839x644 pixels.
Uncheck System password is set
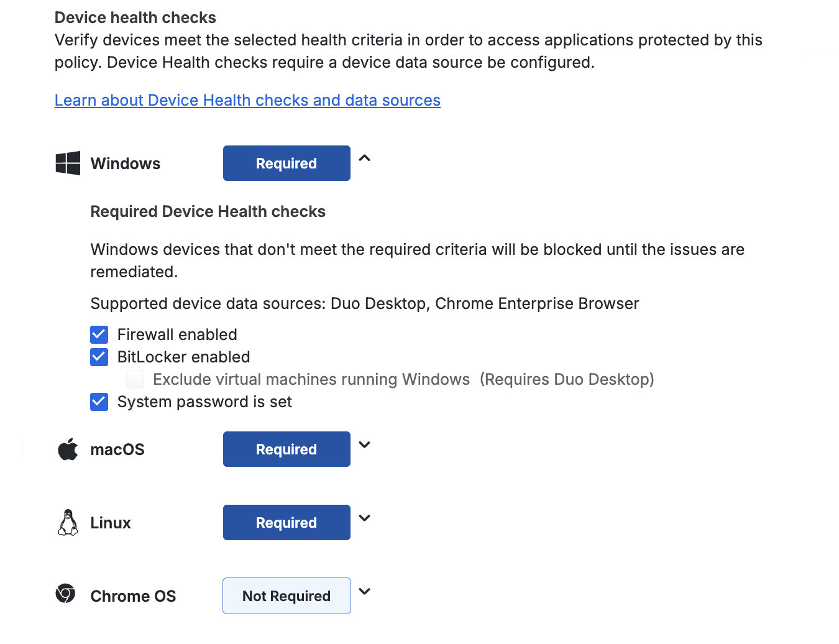(99, 402)
